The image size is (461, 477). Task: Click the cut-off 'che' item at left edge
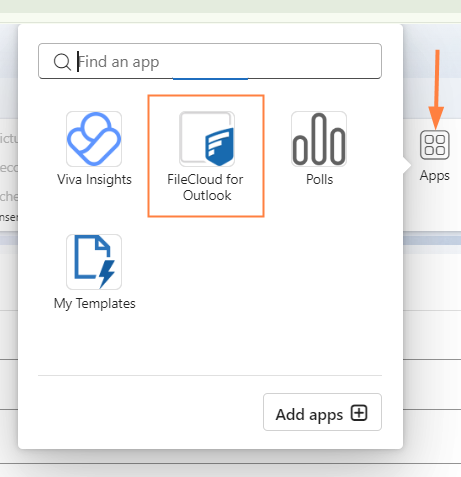tap(9, 196)
